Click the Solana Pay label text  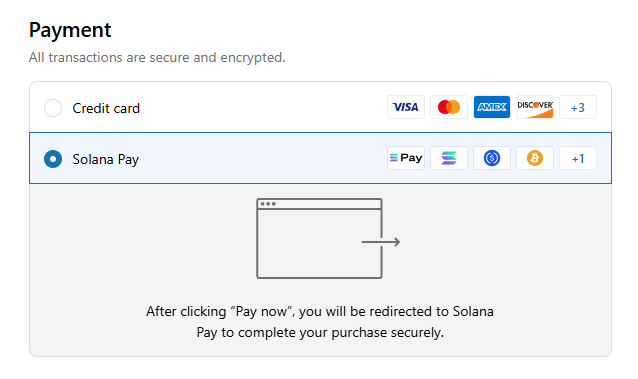click(x=105, y=159)
